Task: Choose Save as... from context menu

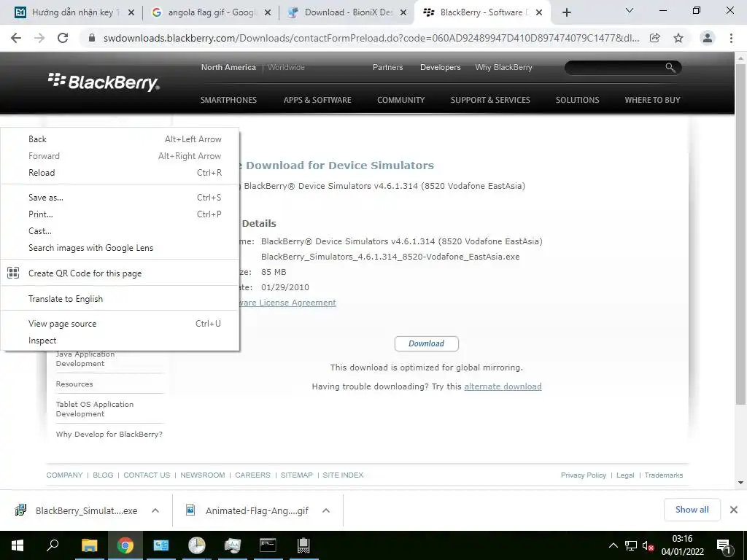Action: [x=120, y=198]
